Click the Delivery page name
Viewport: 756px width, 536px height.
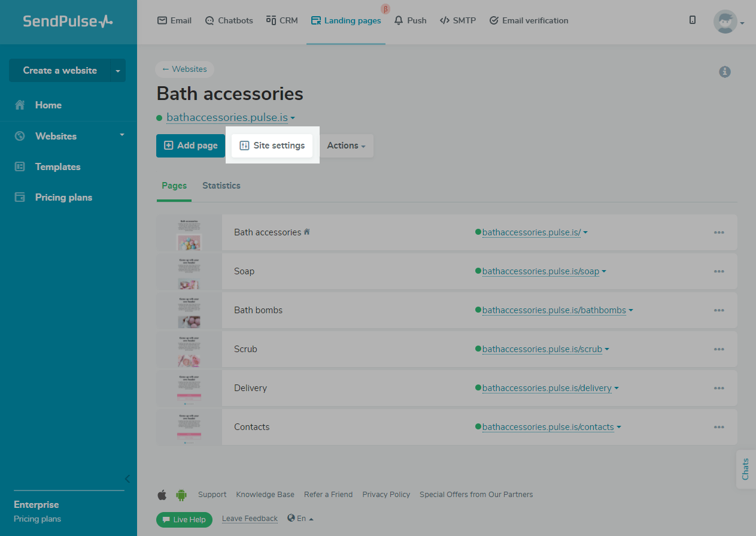tap(250, 388)
